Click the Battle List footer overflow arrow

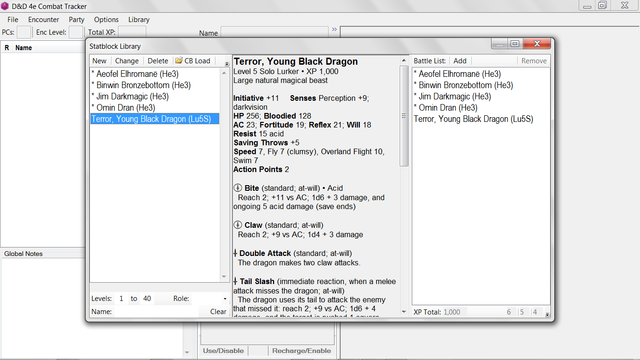[547, 315]
